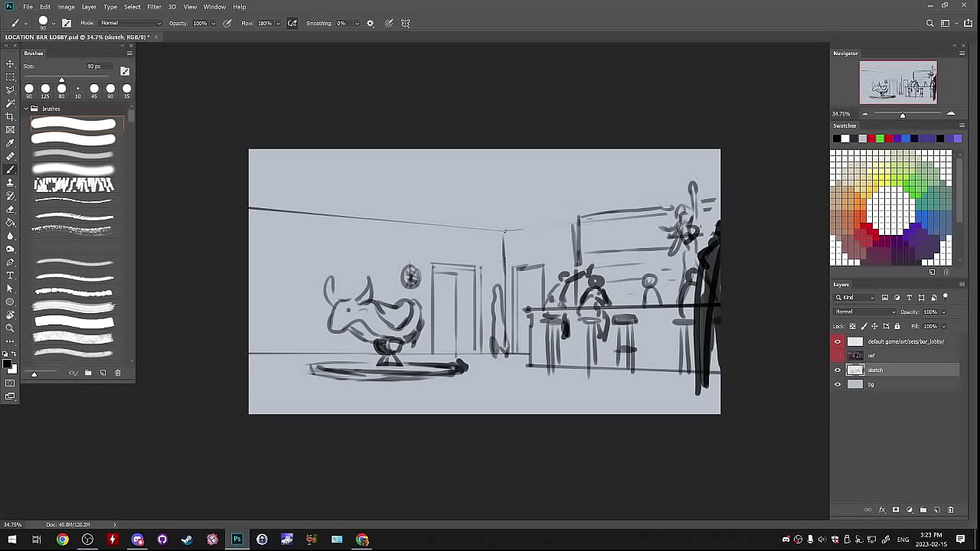
Task: Open the brush Mode dropdown
Action: click(131, 24)
